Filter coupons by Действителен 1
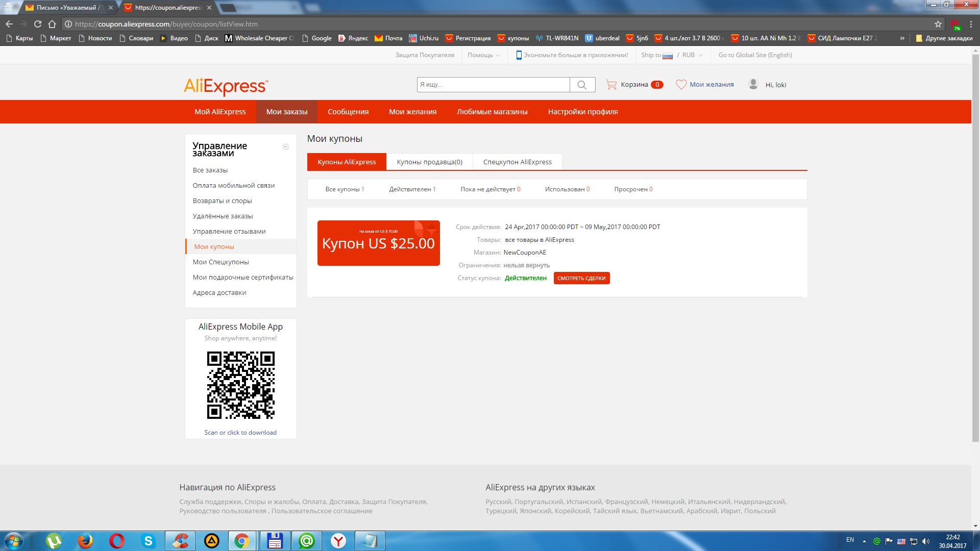980x551 pixels. tap(412, 189)
